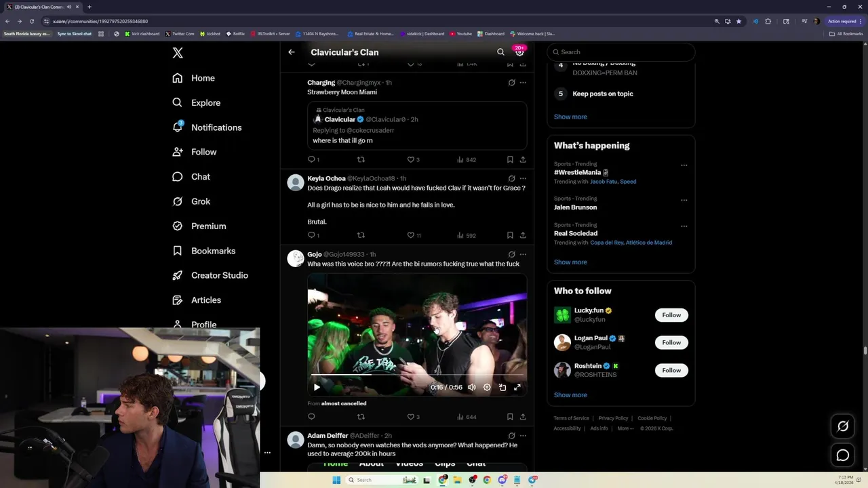Repost Gojo's video post

click(361, 417)
